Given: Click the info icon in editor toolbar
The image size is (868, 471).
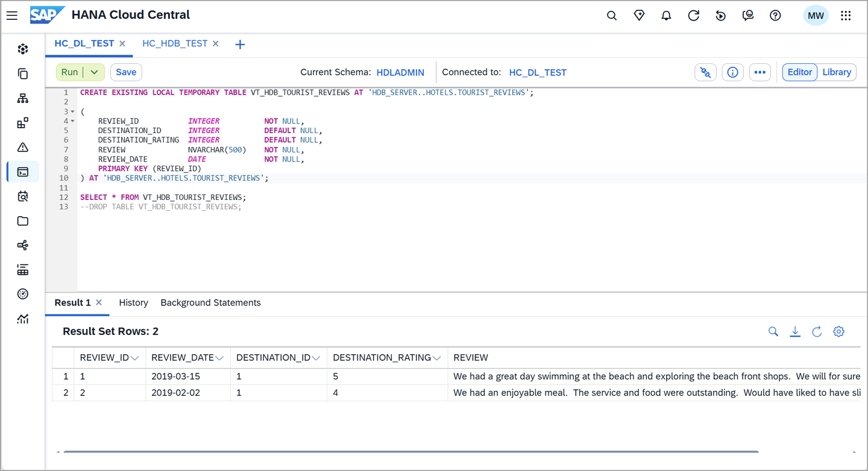Looking at the screenshot, I should tap(732, 72).
